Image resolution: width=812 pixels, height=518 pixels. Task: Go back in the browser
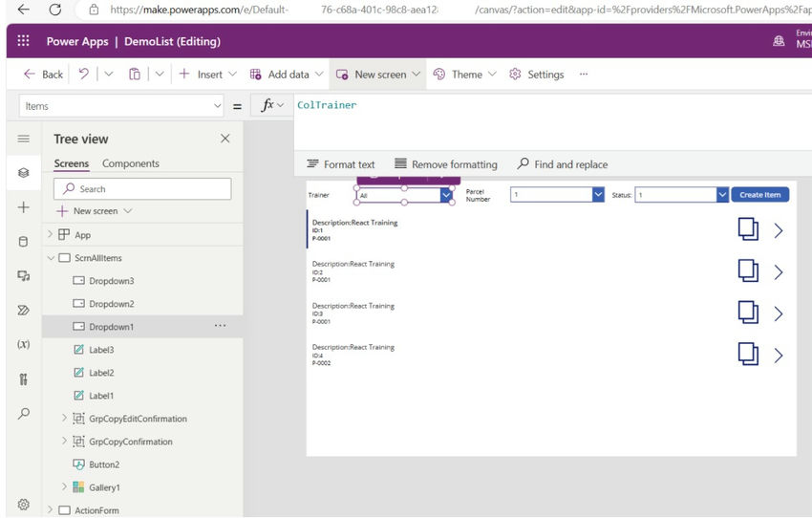[x=23, y=10]
